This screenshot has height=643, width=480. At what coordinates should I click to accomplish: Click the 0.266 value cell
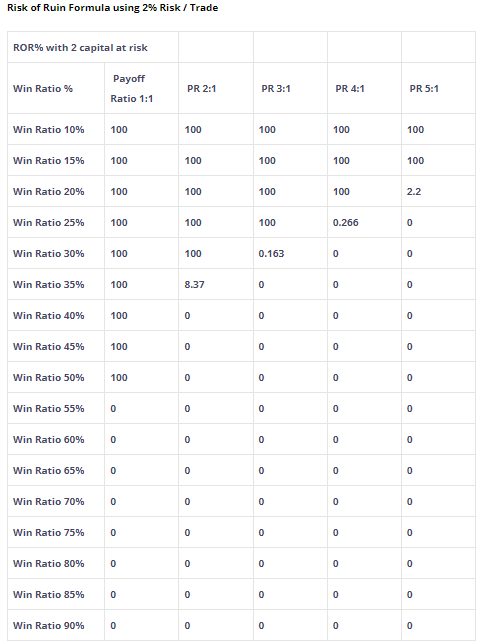364,223
